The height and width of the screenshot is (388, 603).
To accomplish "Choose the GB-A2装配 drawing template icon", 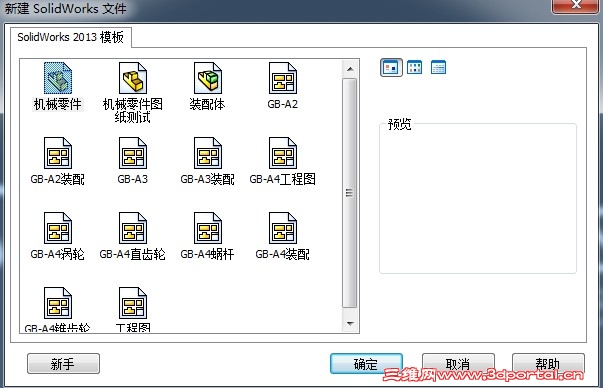I will click(58, 153).
